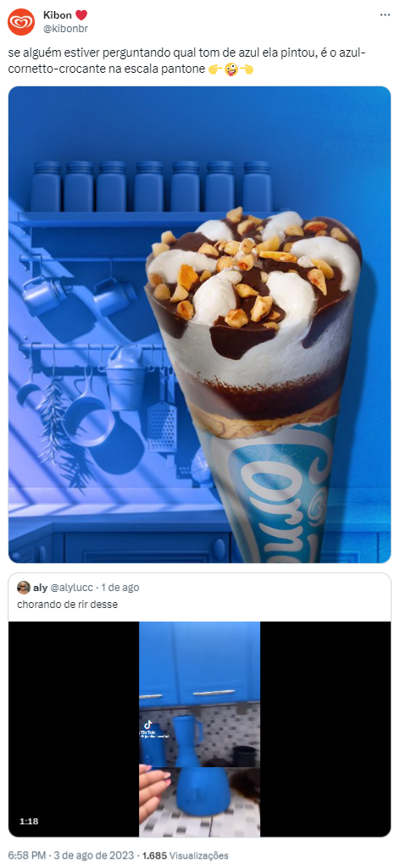The image size is (400, 868).
Task: Click the '1 de ago' quoted tweet date
Action: [x=120, y=588]
